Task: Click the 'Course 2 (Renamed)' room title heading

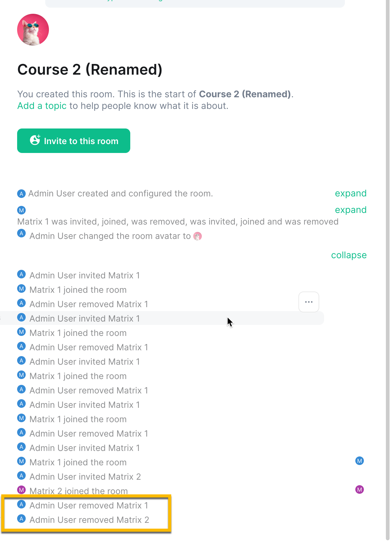Action: pyautogui.click(x=90, y=69)
